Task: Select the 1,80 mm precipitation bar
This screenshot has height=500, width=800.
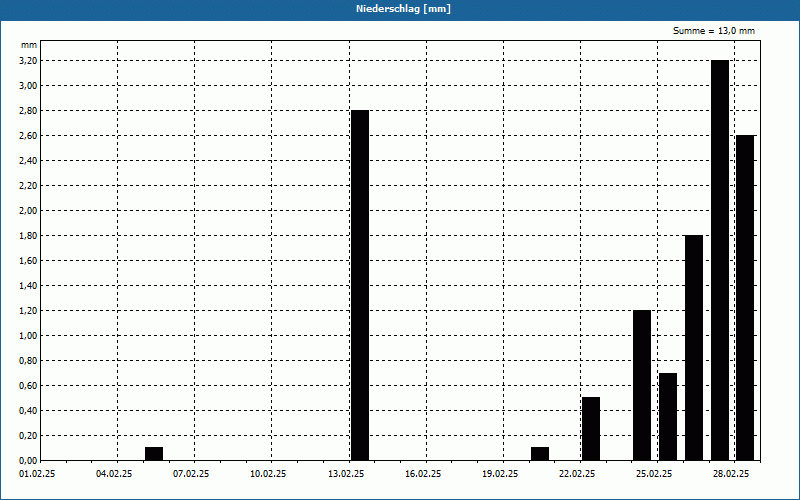Action: [694, 348]
